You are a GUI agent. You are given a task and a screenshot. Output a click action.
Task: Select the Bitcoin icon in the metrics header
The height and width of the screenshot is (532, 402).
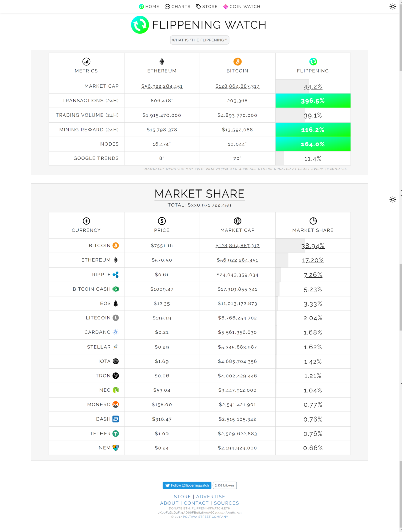pos(238,61)
